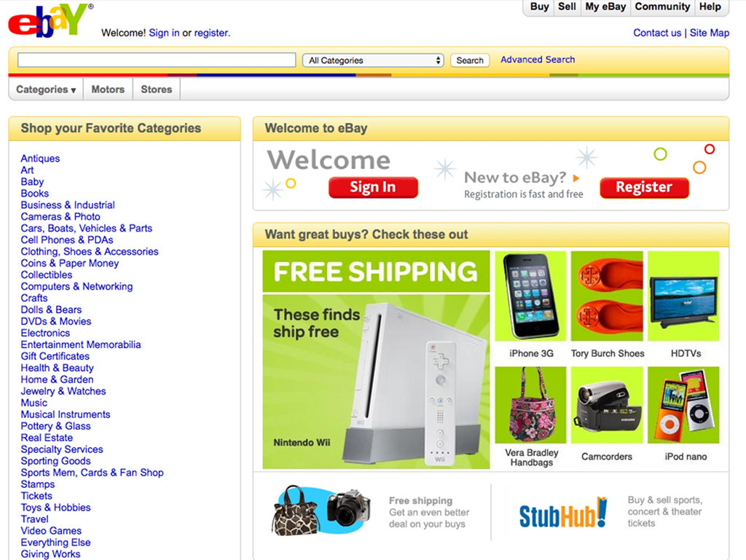Open the Stores tab
This screenshot has height=560, width=746.
(x=157, y=90)
